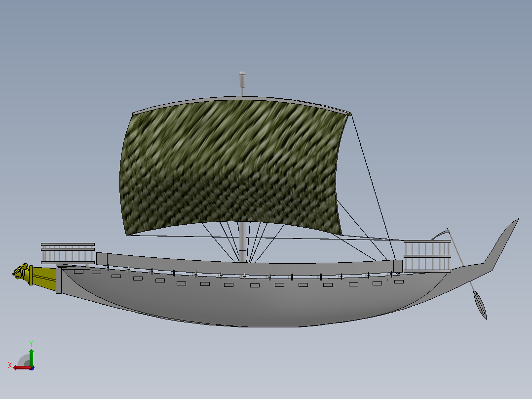532x399 pixels.
Task: Select the yellow ram beam behind the figurehead
Action: click(43, 278)
